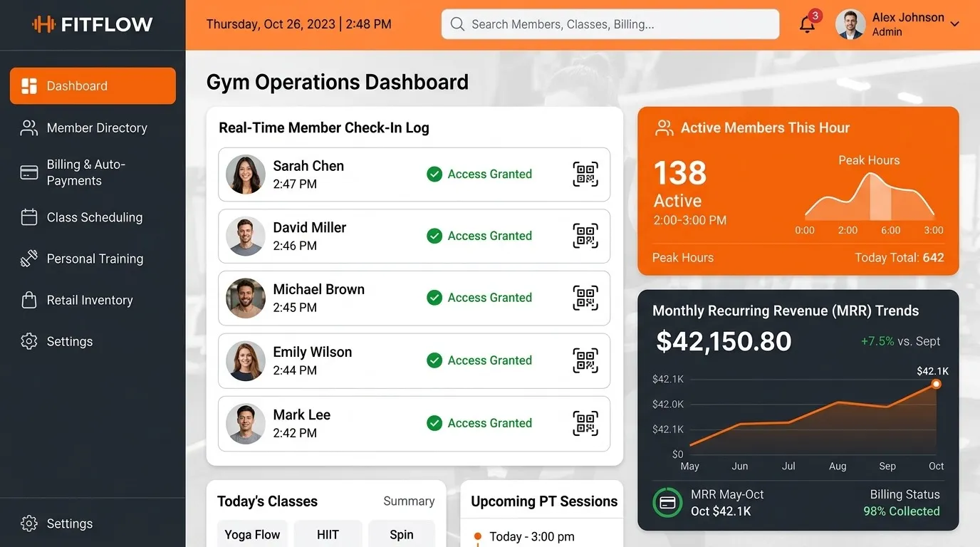The image size is (980, 547).
Task: Select the HIIT class
Action: coord(328,534)
